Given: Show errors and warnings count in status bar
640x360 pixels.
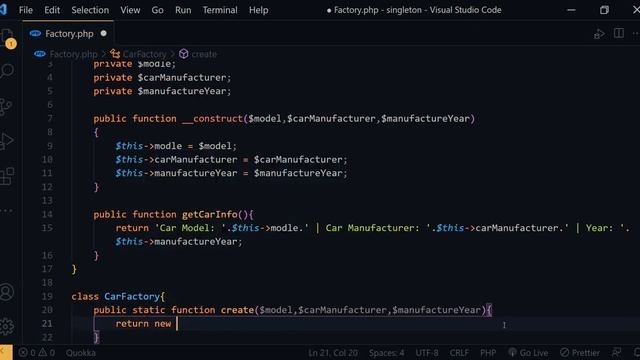Looking at the screenshot, I should (37, 353).
